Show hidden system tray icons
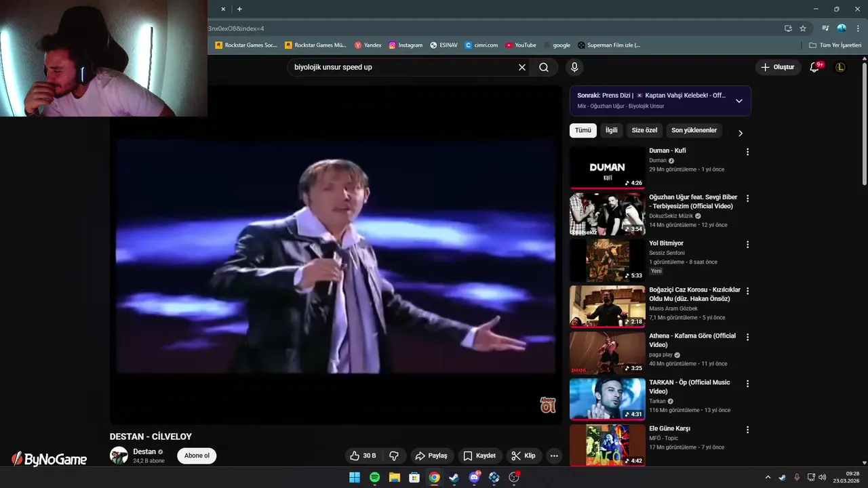This screenshot has height=488, width=868. pos(768,477)
